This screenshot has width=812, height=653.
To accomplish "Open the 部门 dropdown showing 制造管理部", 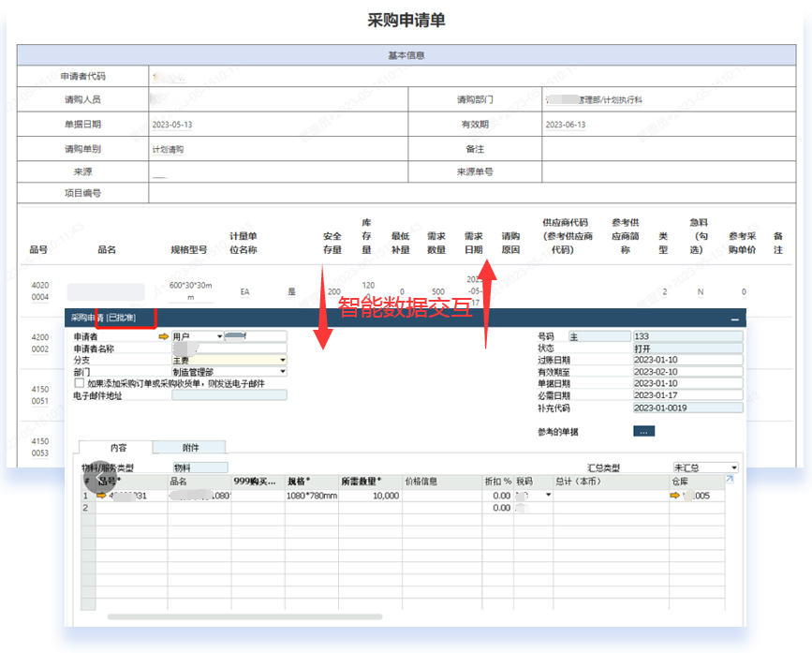I will (x=282, y=372).
